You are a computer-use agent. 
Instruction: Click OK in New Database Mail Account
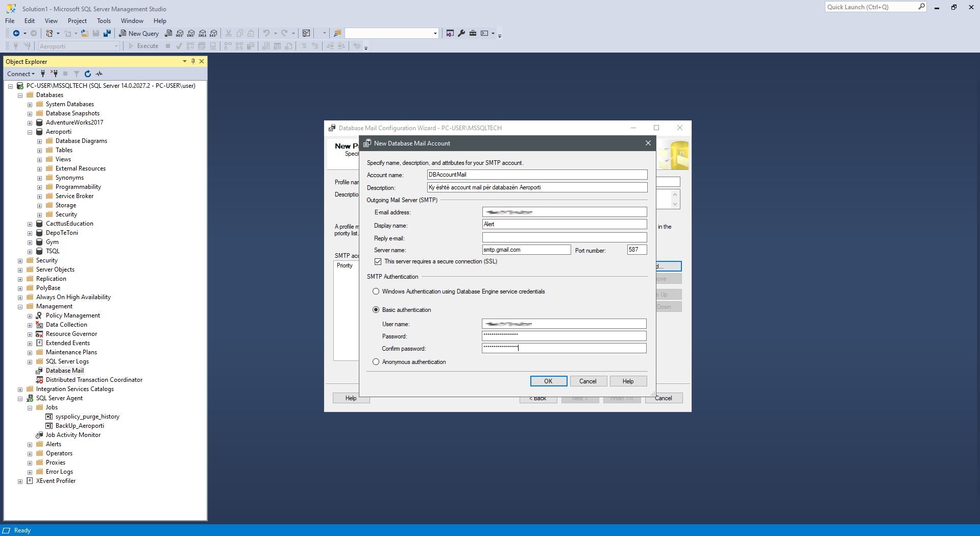point(548,381)
